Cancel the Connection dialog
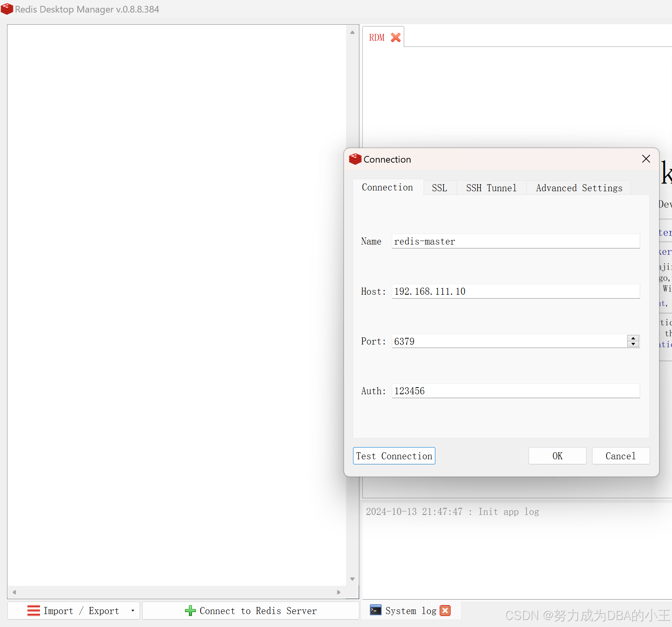 621,456
